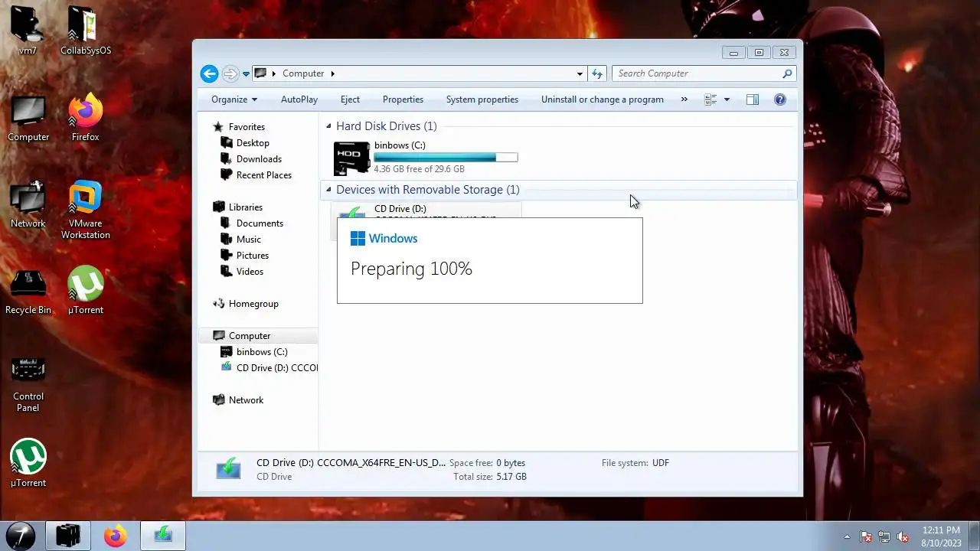Image resolution: width=980 pixels, height=551 pixels.
Task: Open the Music library
Action: 249,240
